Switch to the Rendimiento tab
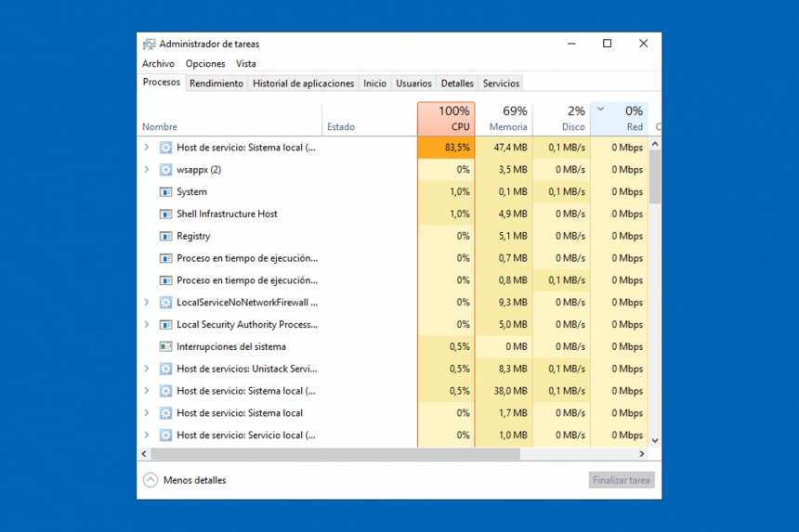799x532 pixels. 216,84
